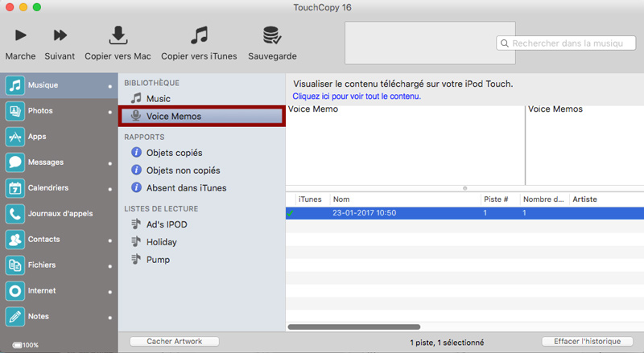Click the split pane divider handle dot
The image size is (644, 353).
tap(465, 188)
